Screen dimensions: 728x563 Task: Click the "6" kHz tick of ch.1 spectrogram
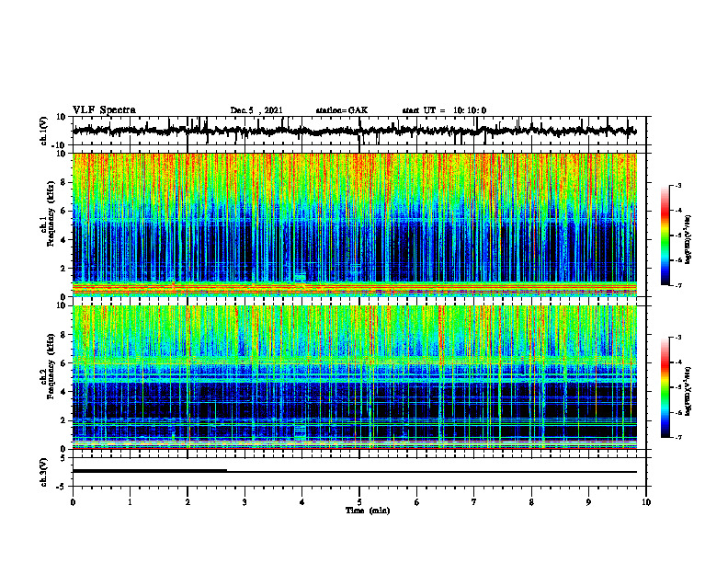63,212
